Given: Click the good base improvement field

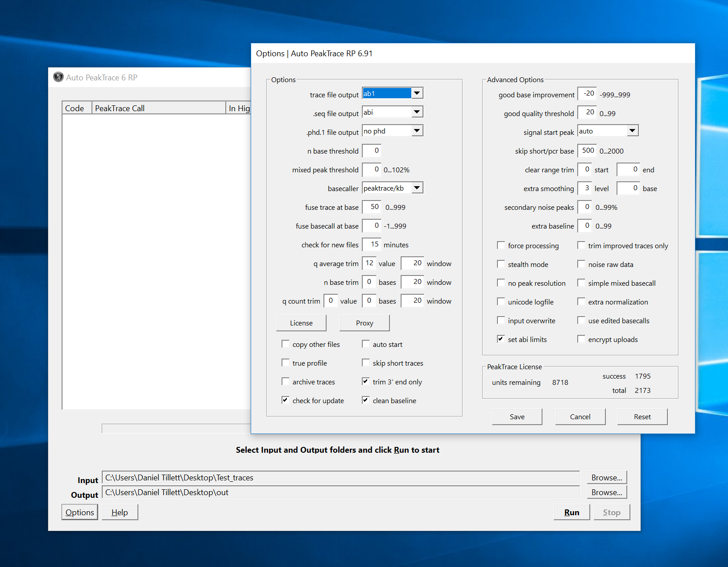Looking at the screenshot, I should coord(587,93).
